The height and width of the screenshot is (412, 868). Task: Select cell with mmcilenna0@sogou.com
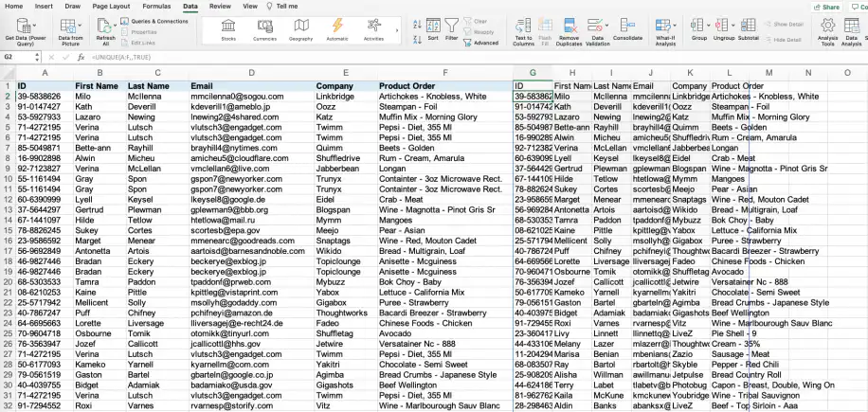(x=251, y=97)
